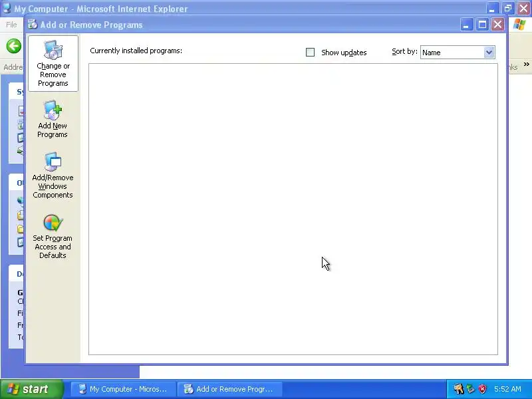
Task: Click the green Back arrow in Explorer
Action: tap(13, 46)
